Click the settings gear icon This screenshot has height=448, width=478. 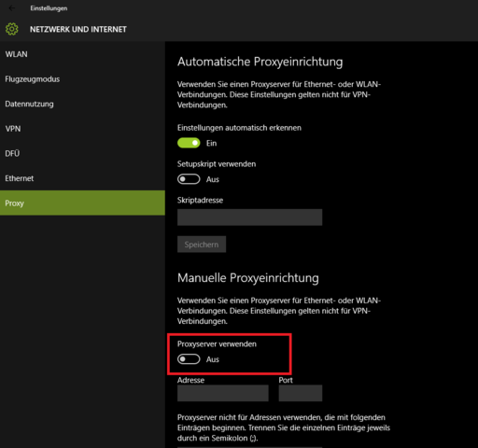(12, 29)
